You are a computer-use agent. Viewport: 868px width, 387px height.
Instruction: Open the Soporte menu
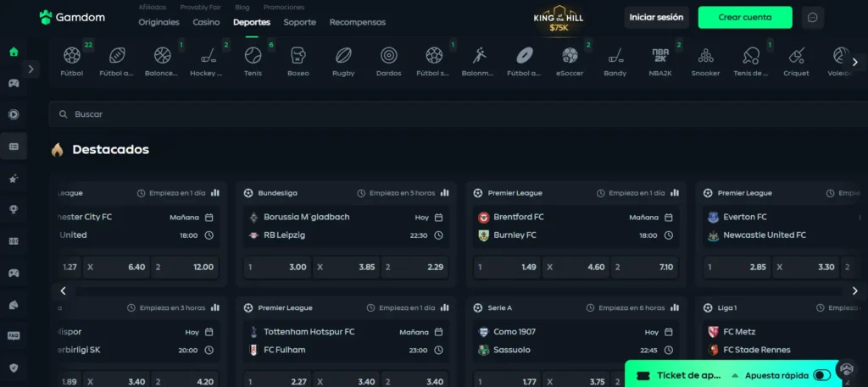coord(299,23)
